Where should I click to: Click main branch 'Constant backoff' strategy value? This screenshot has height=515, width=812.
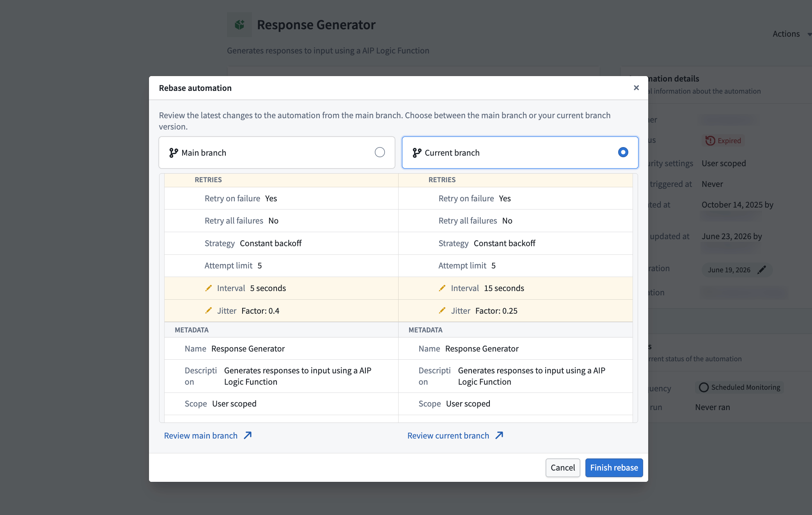271,243
